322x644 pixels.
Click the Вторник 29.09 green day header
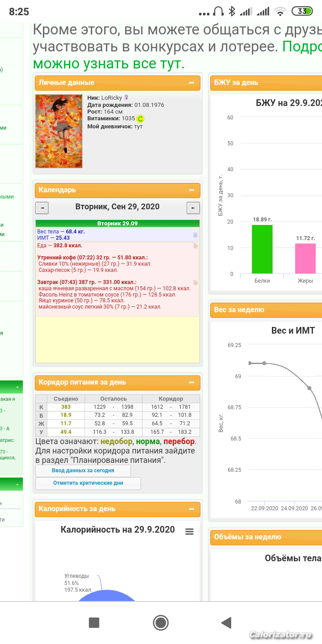[118, 224]
